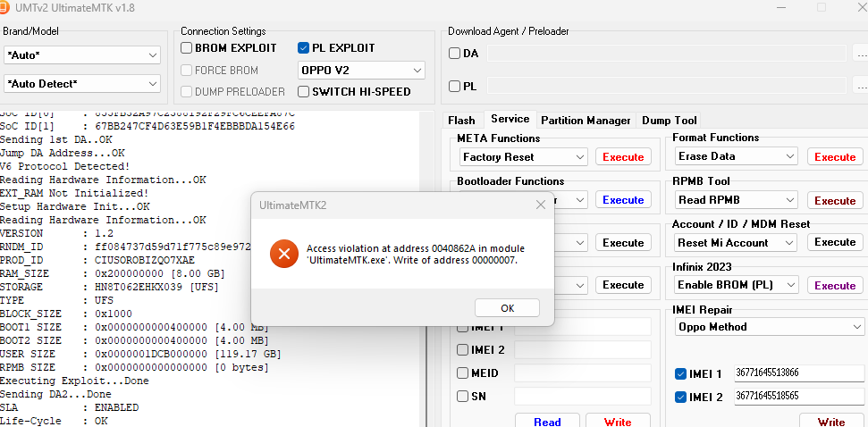This screenshot has height=427, width=868.
Task: Execute the Reset Mi Account action
Action: click(835, 242)
